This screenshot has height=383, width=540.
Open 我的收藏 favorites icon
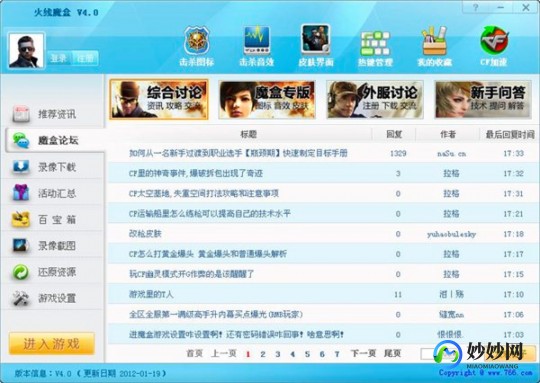tap(434, 46)
